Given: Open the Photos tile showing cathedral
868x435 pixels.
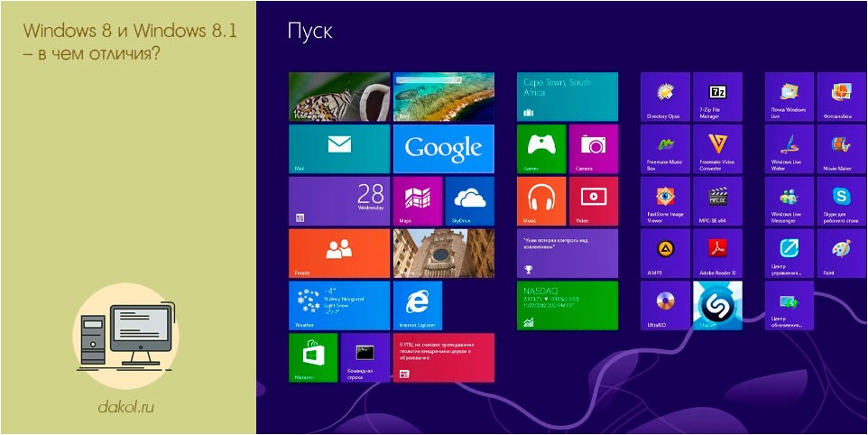Looking at the screenshot, I should tap(443, 254).
